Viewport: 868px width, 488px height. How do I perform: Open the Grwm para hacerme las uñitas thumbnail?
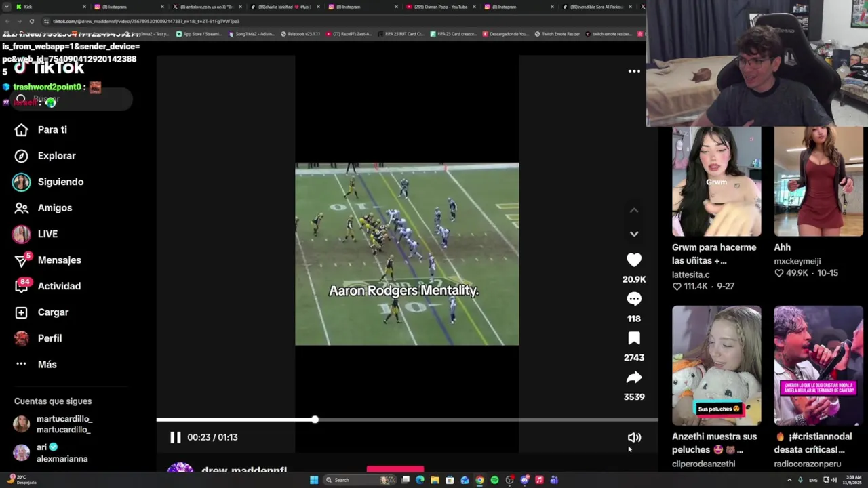[x=716, y=182]
